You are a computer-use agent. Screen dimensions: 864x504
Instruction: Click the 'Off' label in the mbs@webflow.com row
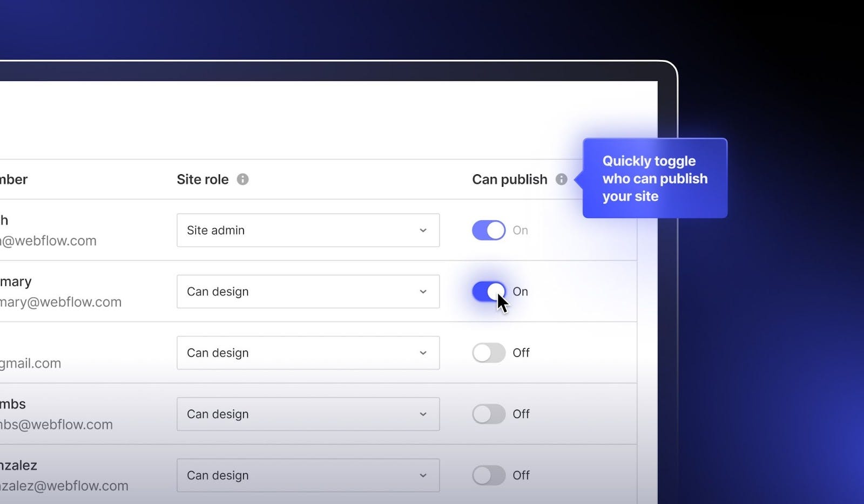(x=521, y=414)
